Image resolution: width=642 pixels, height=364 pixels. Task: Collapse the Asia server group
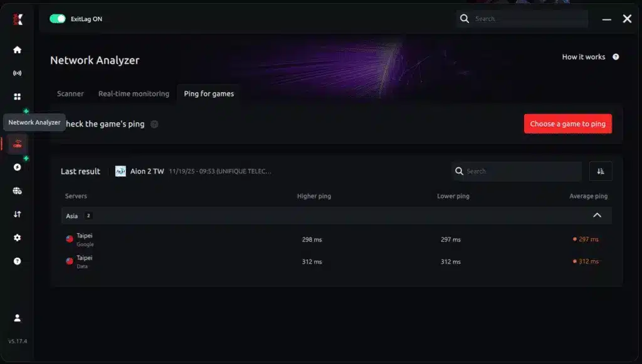click(x=597, y=215)
